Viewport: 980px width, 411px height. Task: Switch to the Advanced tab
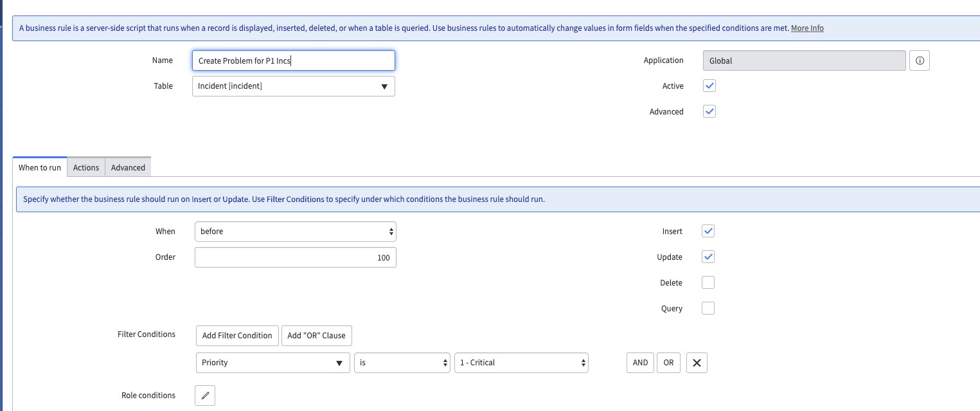[127, 167]
